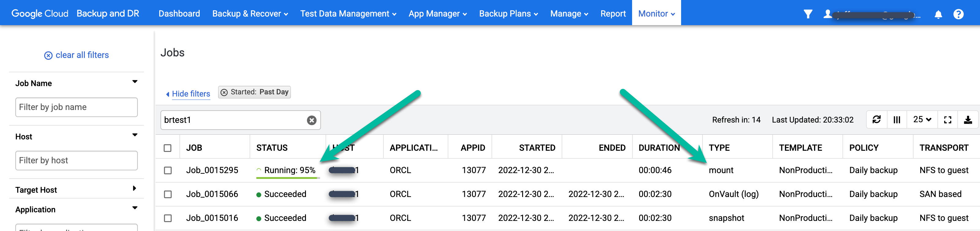This screenshot has width=980, height=231.
Task: Clear the brtest1 search text
Action: point(311,120)
